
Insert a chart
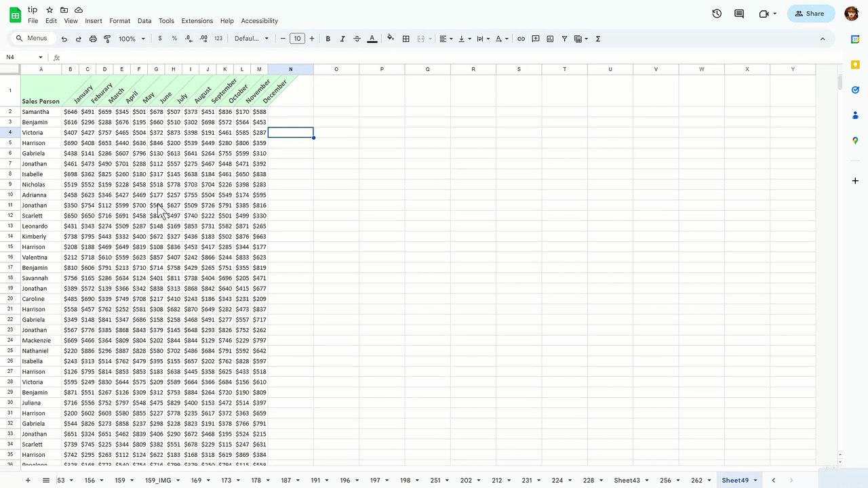click(x=550, y=39)
